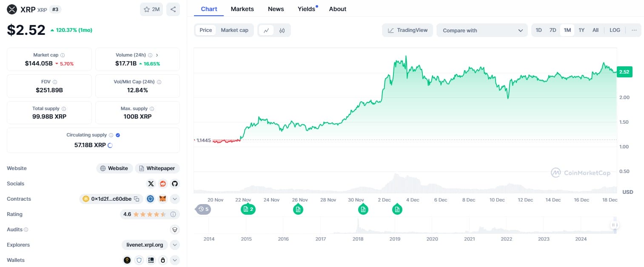The height and width of the screenshot is (267, 644).
Task: Set chart range to 1Y
Action: pos(581,30)
